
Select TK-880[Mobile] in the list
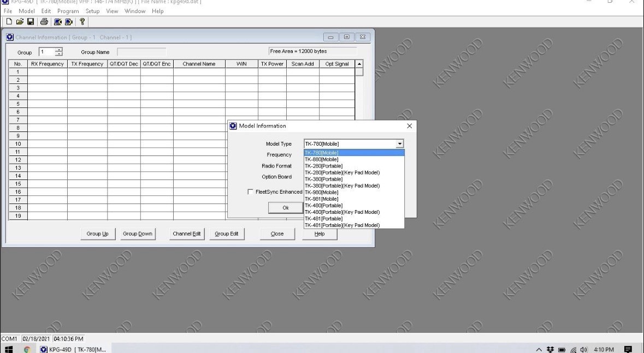[354, 159]
